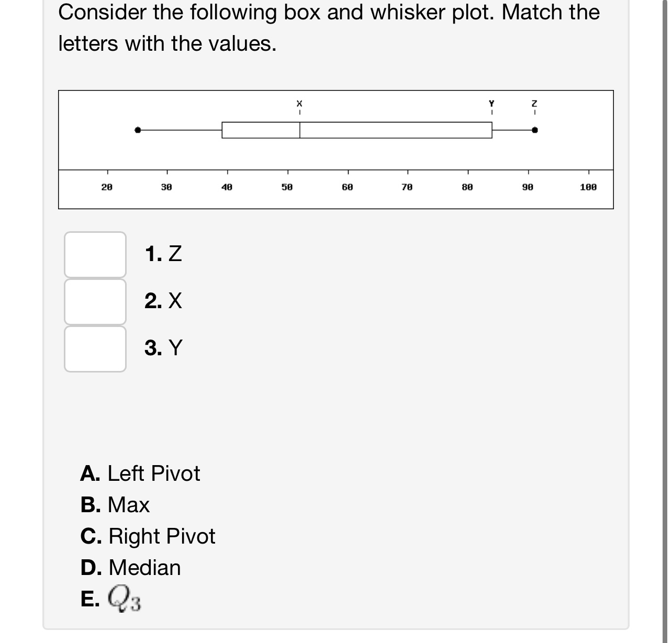Click the right edge of the box

point(491,129)
